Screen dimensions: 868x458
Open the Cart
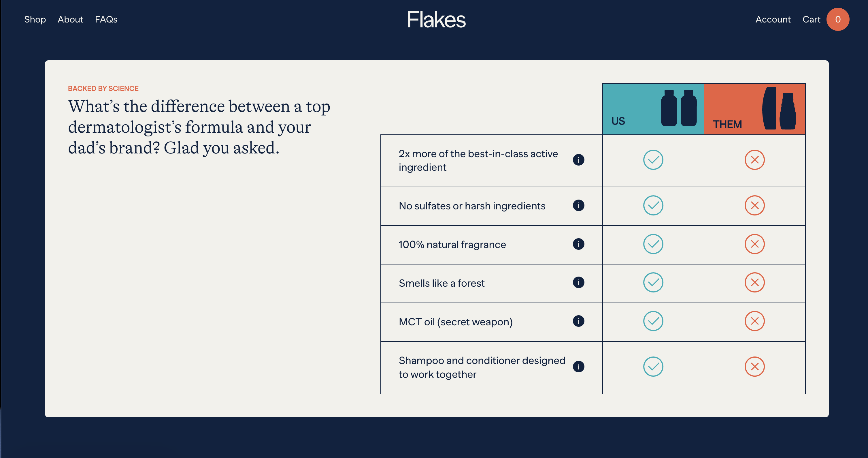coord(812,19)
